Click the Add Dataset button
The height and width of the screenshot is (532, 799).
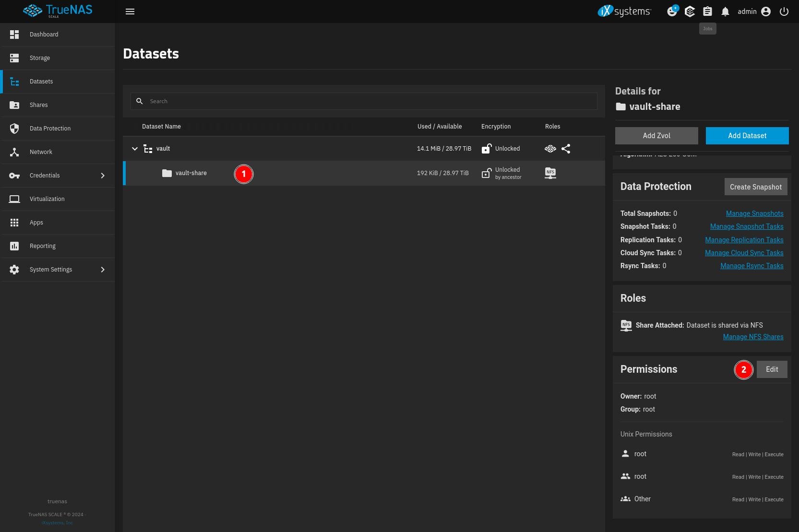747,136
